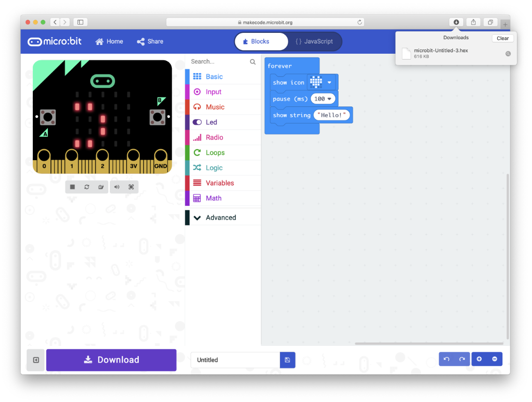This screenshot has height=402, width=532.
Task: Go to Home
Action: [109, 42]
